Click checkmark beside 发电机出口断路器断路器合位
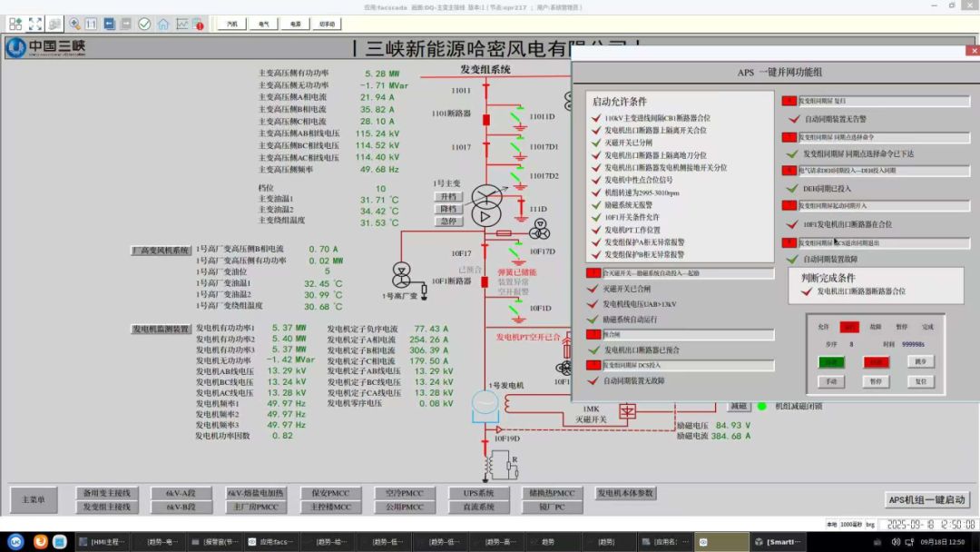 807,291
